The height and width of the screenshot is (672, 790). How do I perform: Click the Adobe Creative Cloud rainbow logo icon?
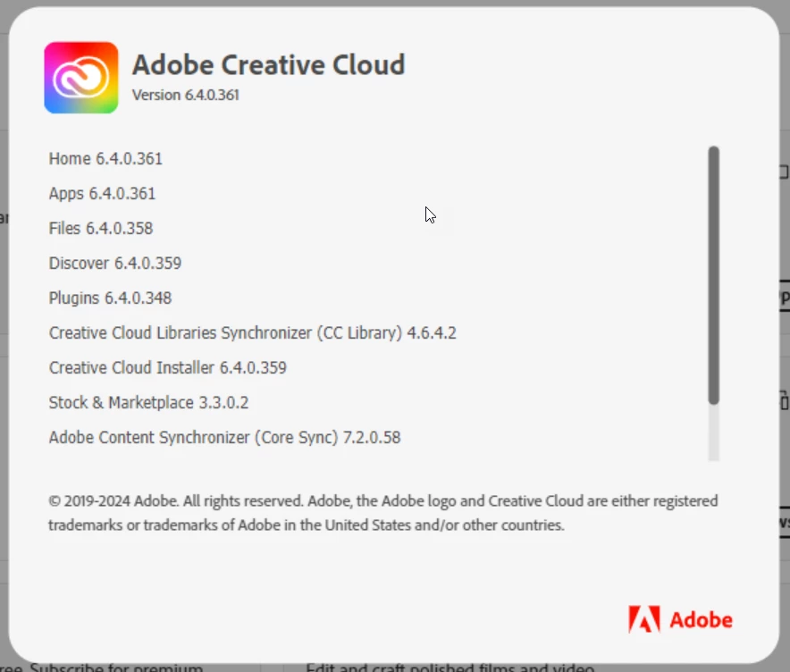pyautogui.click(x=81, y=78)
